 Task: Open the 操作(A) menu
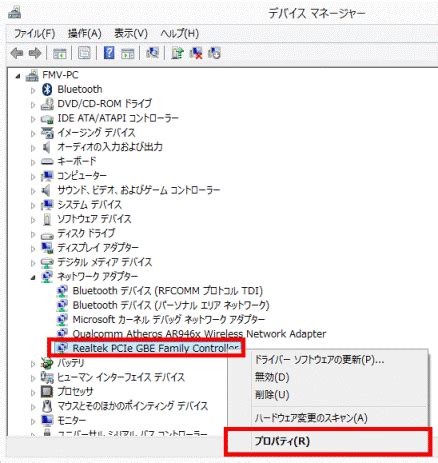[84, 33]
